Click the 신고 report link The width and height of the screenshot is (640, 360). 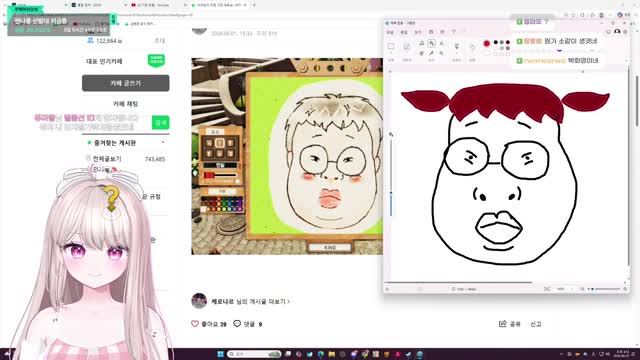pos(536,324)
